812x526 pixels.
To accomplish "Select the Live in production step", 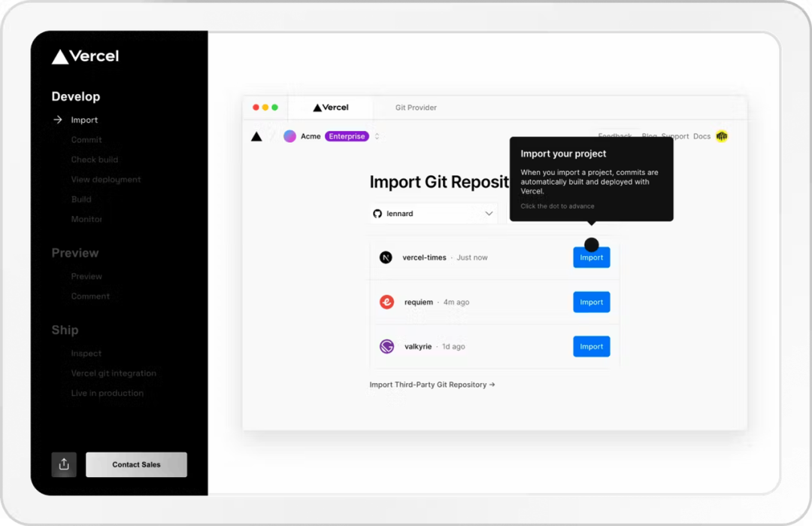I will tap(108, 394).
